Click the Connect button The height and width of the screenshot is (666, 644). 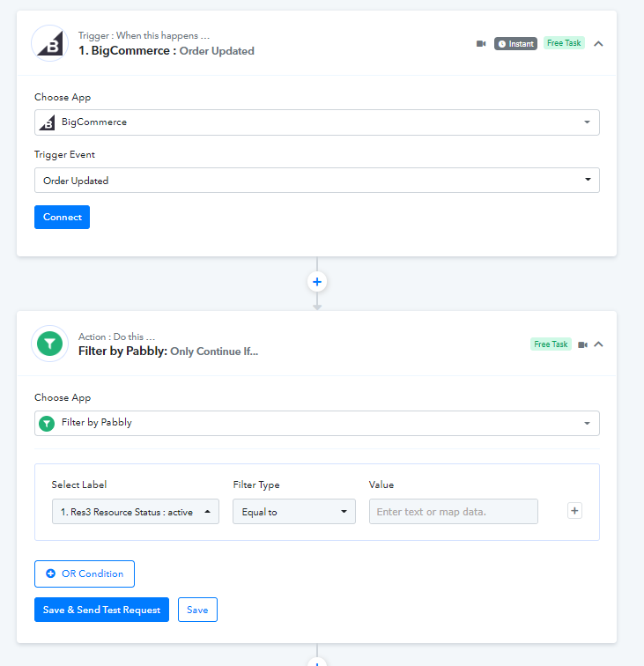coord(62,217)
